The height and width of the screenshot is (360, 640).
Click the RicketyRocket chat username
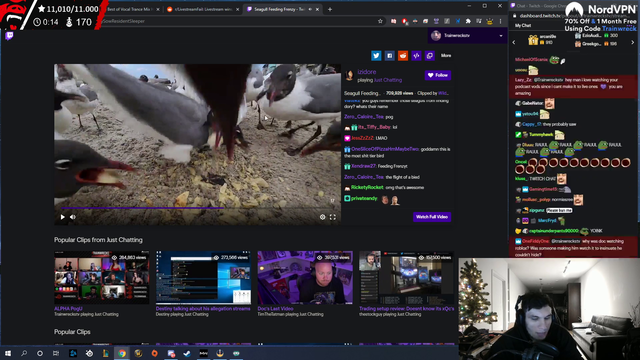(x=367, y=187)
